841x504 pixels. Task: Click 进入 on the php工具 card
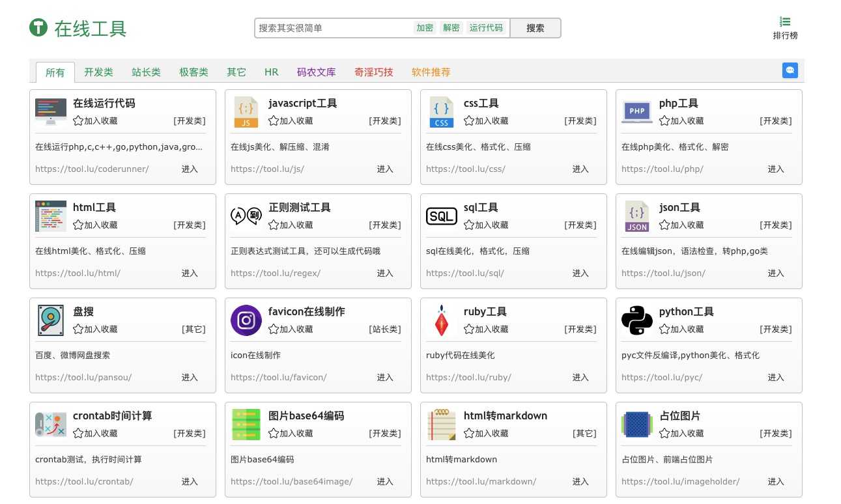[776, 169]
